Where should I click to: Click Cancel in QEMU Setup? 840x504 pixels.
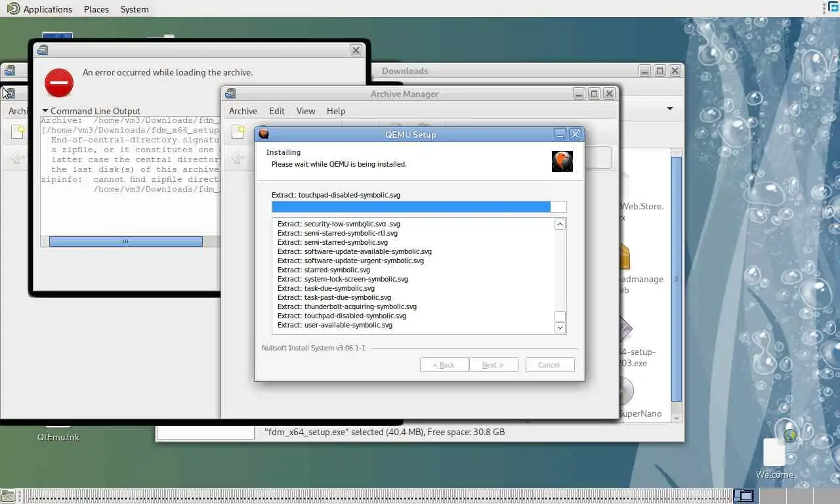click(x=550, y=365)
